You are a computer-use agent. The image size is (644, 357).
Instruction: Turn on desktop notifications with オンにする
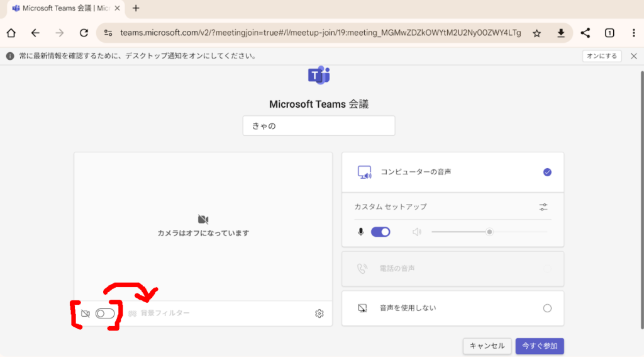tap(602, 56)
